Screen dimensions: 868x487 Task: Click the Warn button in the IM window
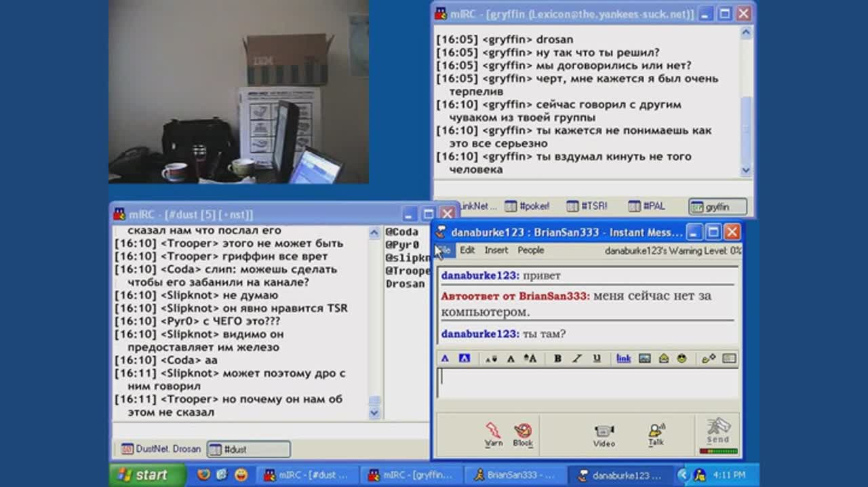(493, 434)
